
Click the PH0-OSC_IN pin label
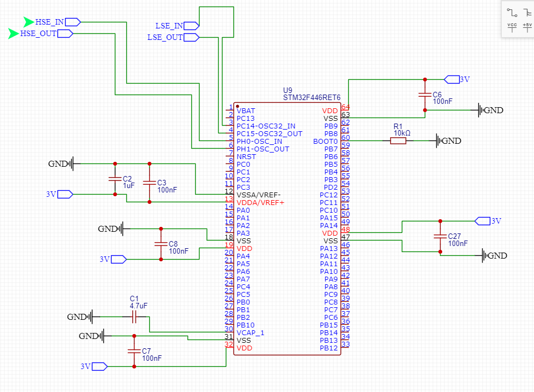260,142
